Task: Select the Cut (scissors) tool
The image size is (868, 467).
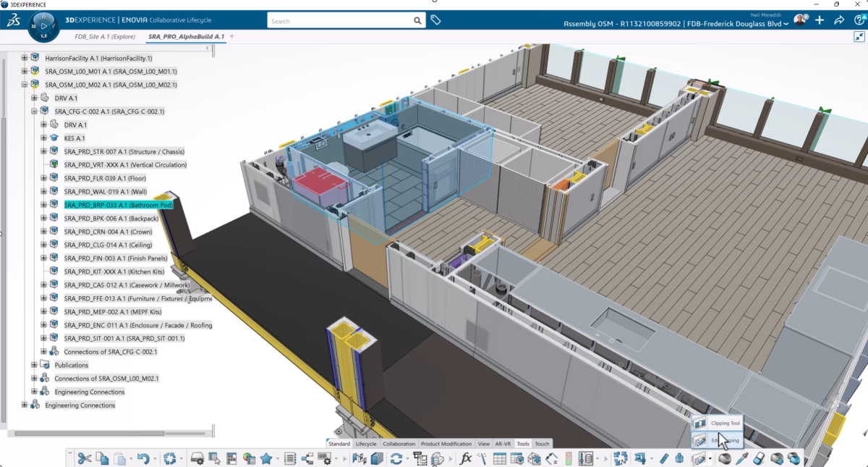Action: click(85, 457)
